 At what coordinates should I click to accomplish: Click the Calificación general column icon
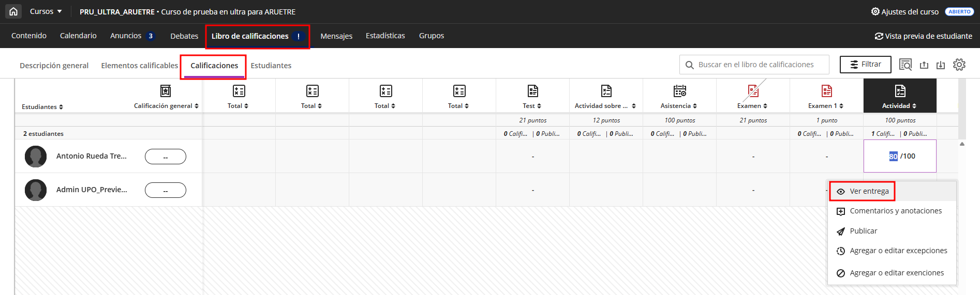tap(166, 91)
